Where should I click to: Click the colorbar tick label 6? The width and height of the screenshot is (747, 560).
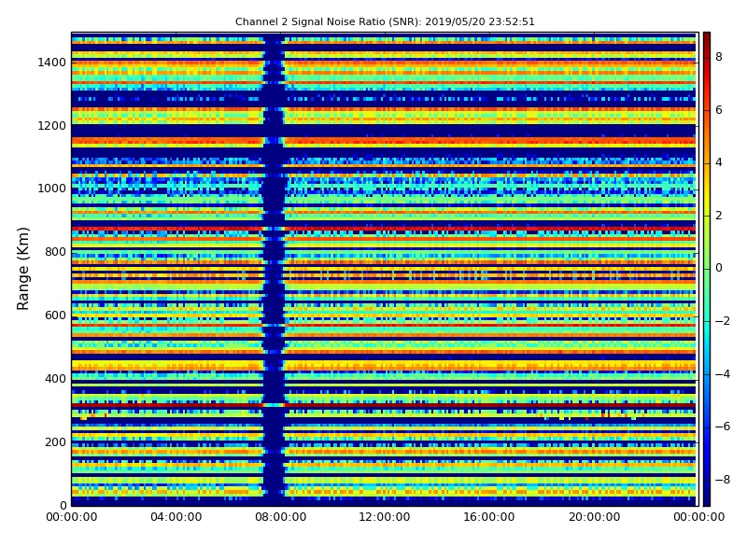(x=719, y=110)
